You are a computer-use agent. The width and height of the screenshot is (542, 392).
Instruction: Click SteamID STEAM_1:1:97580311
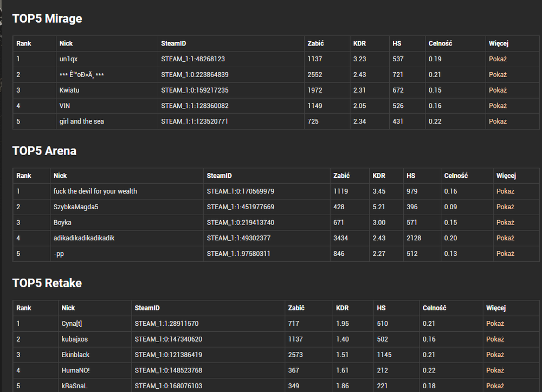pos(238,254)
